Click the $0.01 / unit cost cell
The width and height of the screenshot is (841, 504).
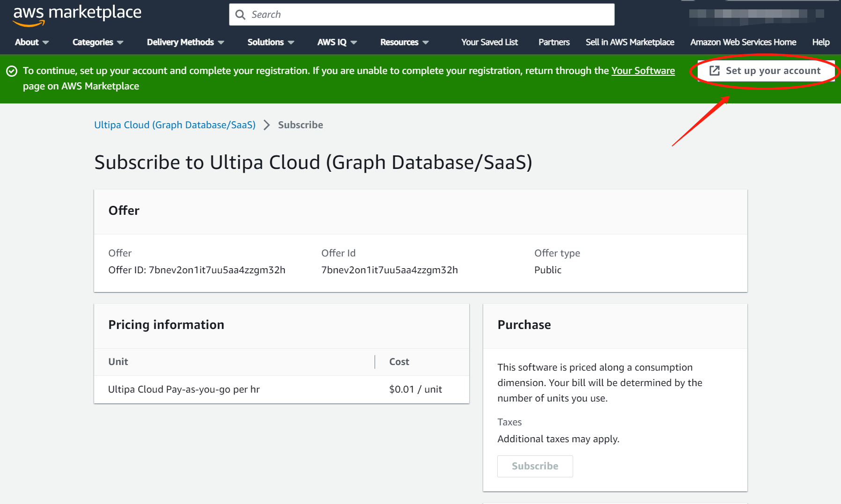[415, 389]
